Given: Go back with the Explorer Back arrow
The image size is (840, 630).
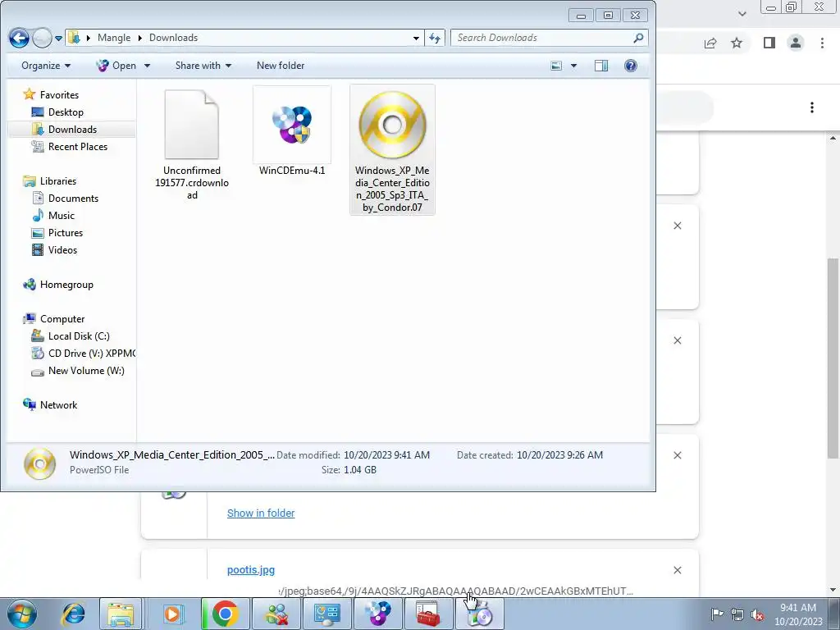Looking at the screenshot, I should [20, 38].
